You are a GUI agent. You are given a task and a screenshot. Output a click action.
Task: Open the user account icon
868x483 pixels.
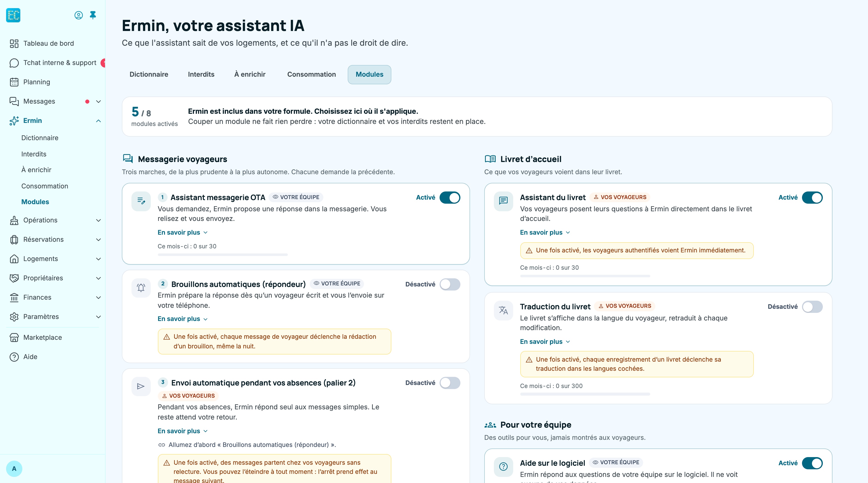[78, 15]
